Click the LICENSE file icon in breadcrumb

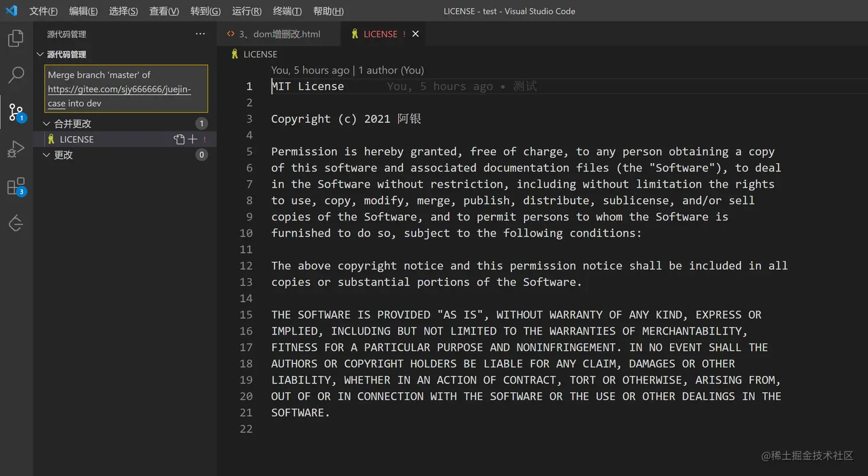[235, 54]
